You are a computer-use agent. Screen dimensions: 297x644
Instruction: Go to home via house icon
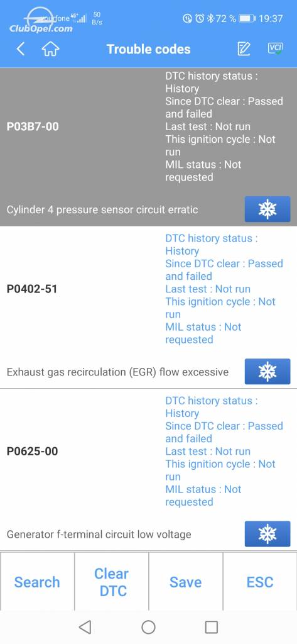(x=50, y=49)
